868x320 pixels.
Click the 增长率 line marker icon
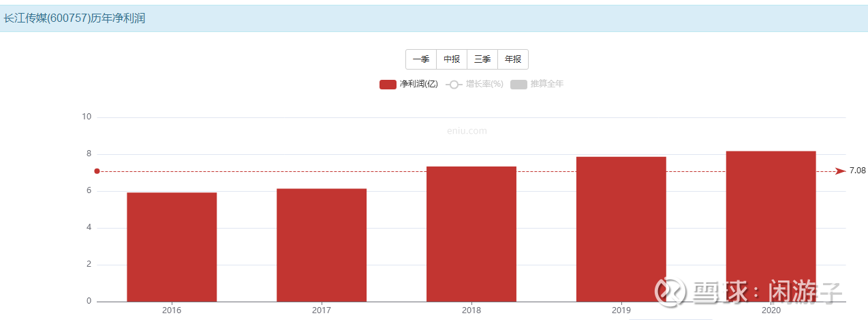(x=454, y=84)
